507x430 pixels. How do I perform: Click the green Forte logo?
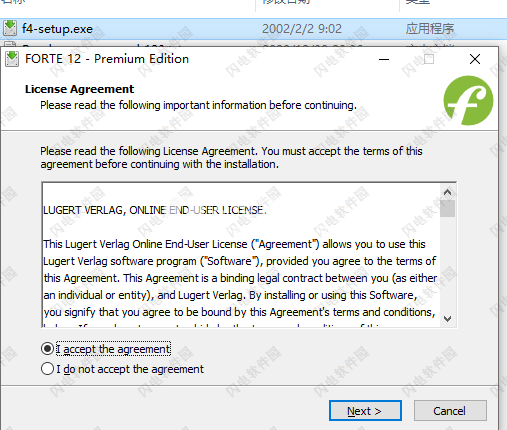pyautogui.click(x=468, y=100)
